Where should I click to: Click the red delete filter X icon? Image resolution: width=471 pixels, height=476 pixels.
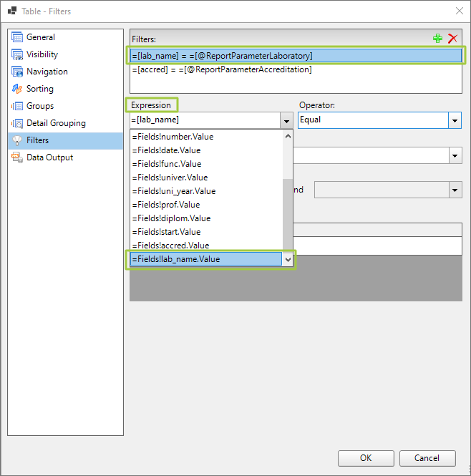[x=452, y=39]
